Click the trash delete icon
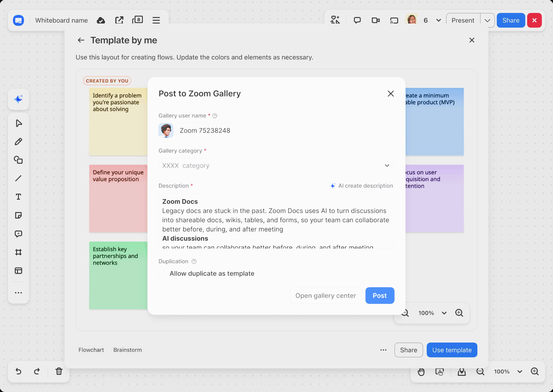553x392 pixels. pyautogui.click(x=59, y=371)
